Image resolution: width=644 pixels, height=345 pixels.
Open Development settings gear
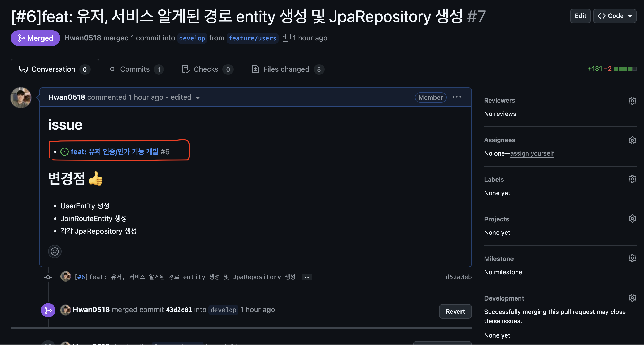pos(632,298)
